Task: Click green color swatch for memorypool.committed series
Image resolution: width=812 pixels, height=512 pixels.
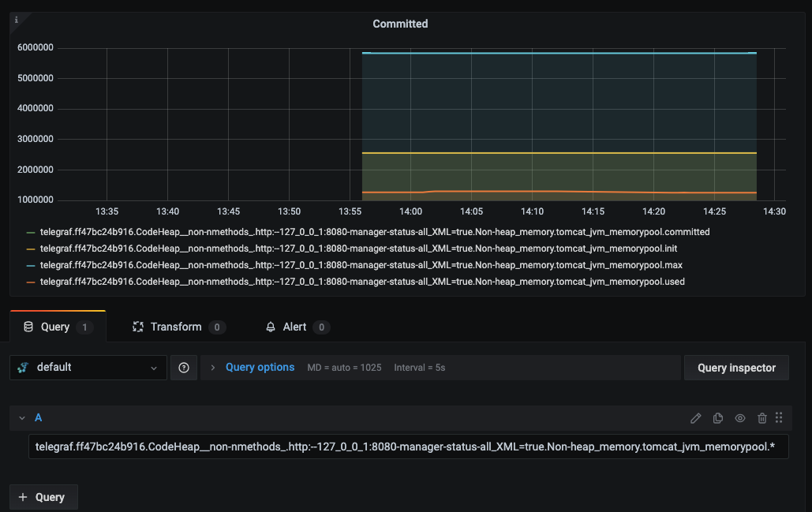Action: pos(31,233)
